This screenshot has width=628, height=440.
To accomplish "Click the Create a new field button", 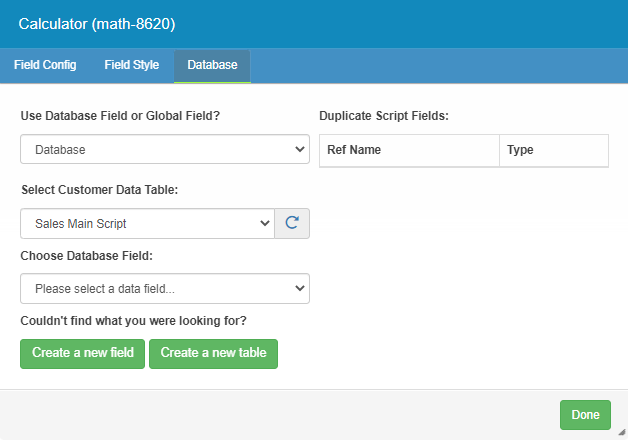I will pyautogui.click(x=83, y=353).
